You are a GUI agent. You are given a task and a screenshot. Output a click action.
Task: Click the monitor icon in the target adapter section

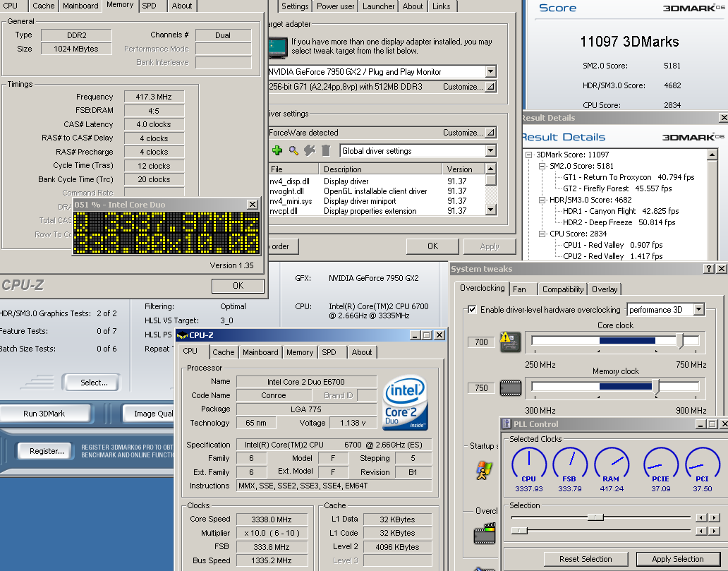point(278,48)
